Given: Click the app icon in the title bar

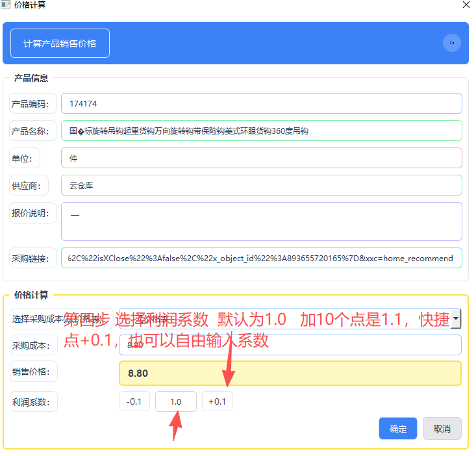Looking at the screenshot, I should click(5, 5).
